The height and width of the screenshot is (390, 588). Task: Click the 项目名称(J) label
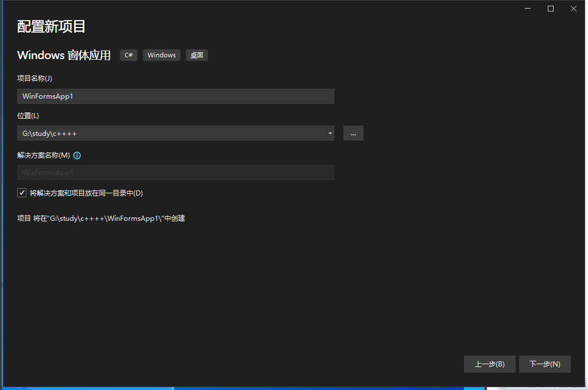coord(34,79)
